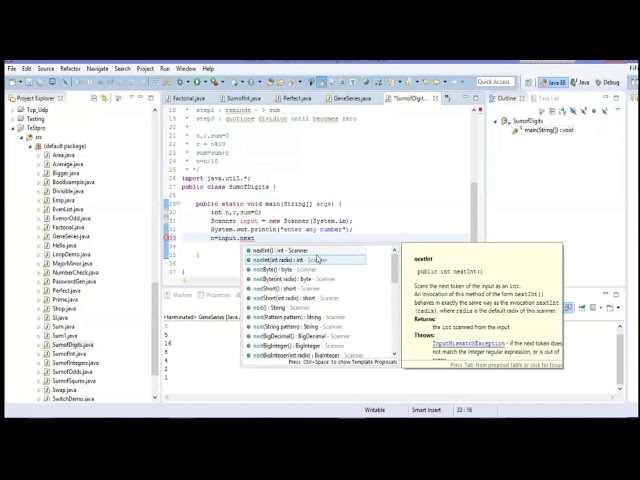Click the Open Console icon in console toolbar
The width and height of the screenshot is (640, 480).
(x=611, y=308)
